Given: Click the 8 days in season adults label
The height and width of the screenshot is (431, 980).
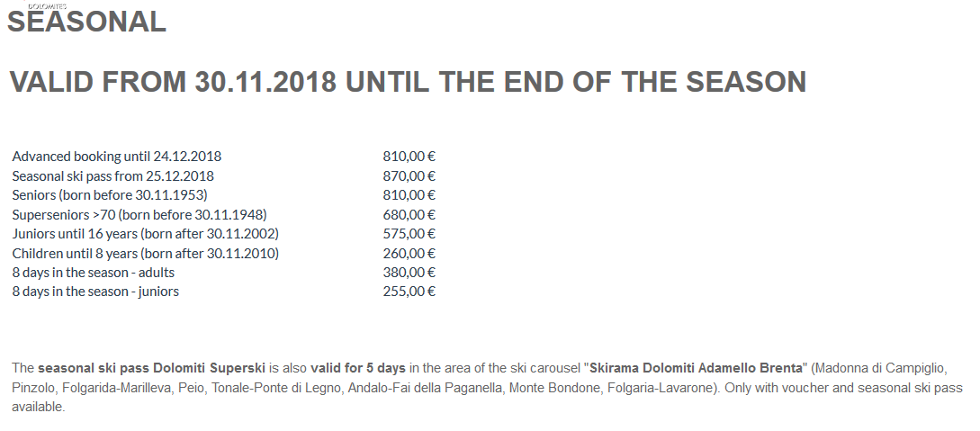Looking at the screenshot, I should coord(93,273).
